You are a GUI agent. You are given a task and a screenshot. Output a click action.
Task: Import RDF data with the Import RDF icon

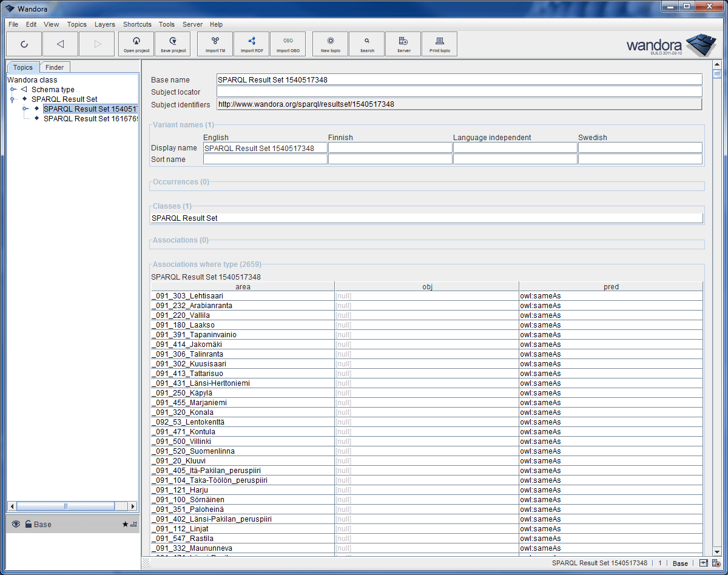pos(251,43)
